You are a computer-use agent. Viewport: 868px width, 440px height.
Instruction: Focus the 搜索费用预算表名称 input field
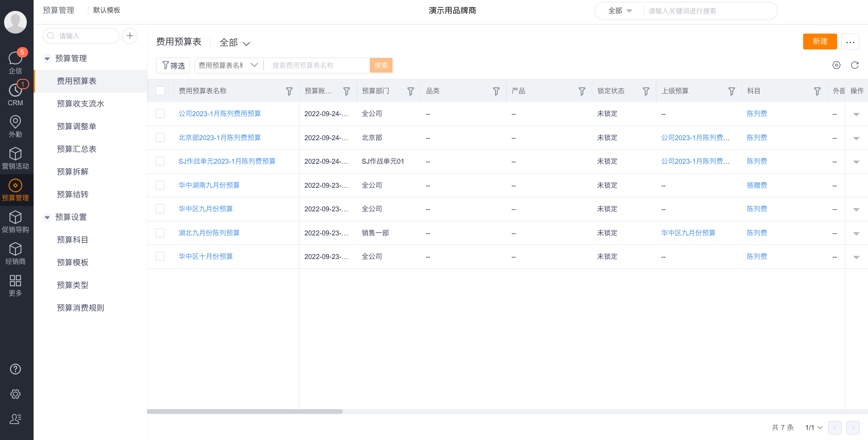[318, 65]
